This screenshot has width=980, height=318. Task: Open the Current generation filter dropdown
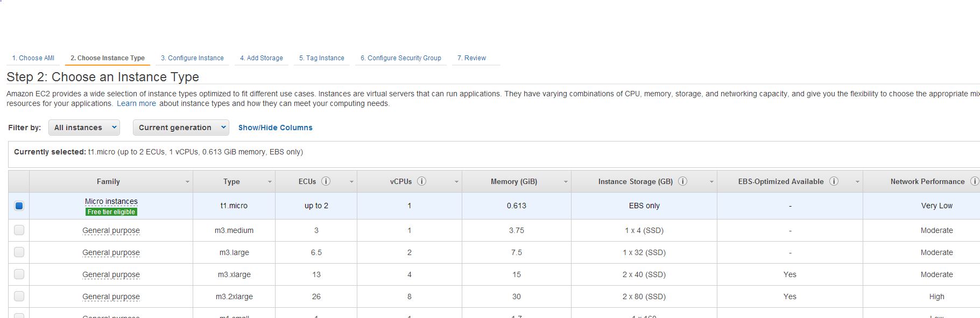(181, 128)
